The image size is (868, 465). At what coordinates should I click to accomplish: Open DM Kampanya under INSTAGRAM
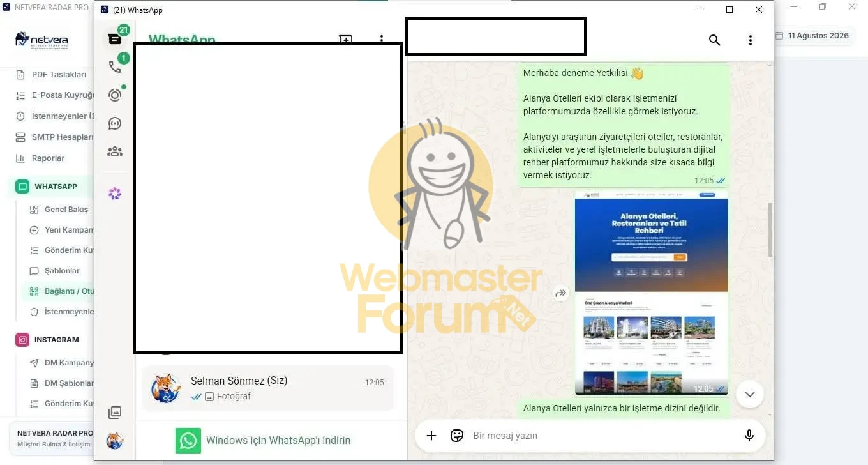coord(61,363)
